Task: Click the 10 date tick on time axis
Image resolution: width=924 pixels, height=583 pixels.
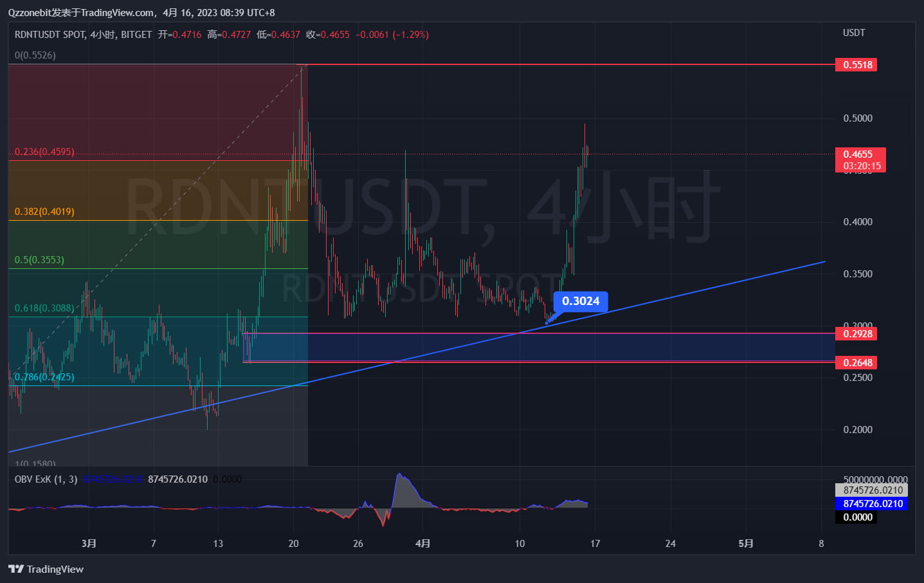Action: click(x=520, y=544)
